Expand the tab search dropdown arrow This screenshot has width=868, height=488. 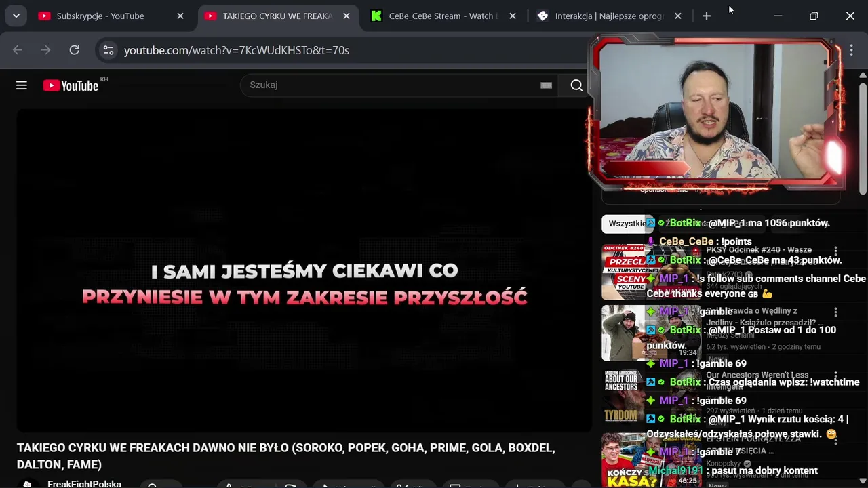[x=16, y=16]
